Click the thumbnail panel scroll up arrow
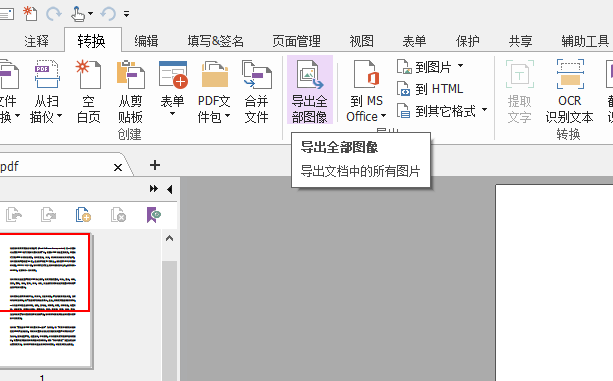613x381 pixels. click(x=169, y=238)
